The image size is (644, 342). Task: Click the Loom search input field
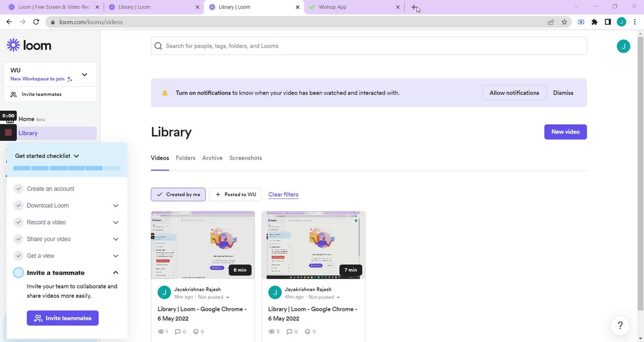369,46
